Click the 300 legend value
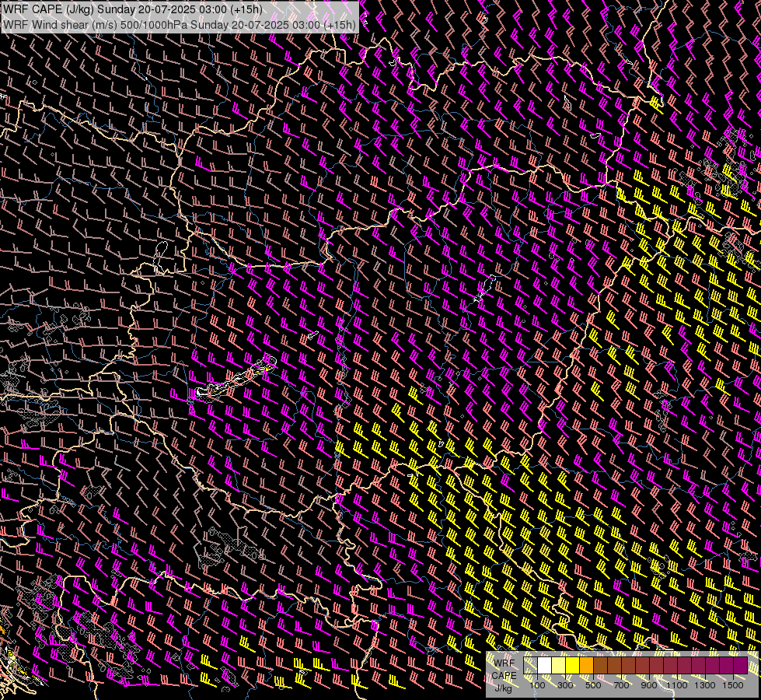The image size is (761, 700). 565,685
